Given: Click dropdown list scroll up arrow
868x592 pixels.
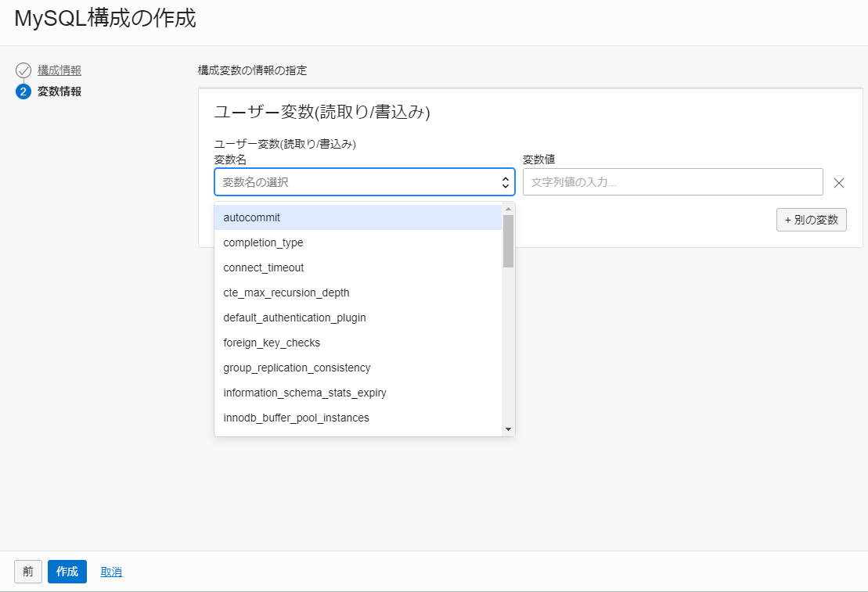Looking at the screenshot, I should coord(508,209).
